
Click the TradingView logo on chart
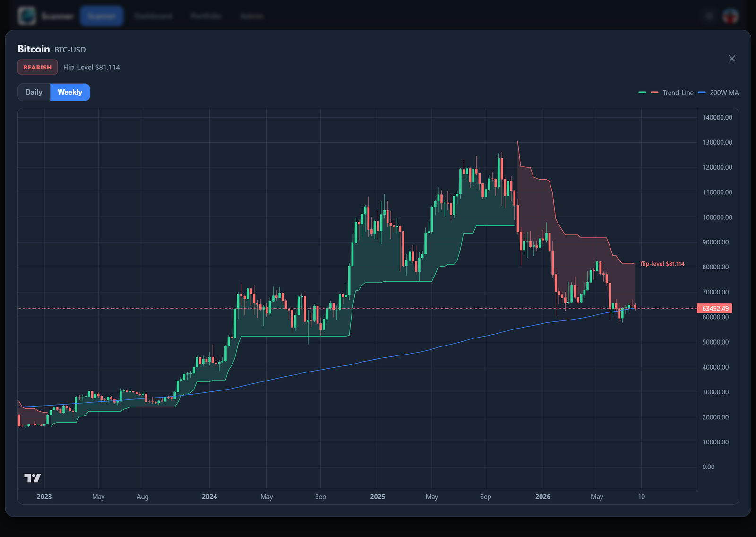point(32,478)
